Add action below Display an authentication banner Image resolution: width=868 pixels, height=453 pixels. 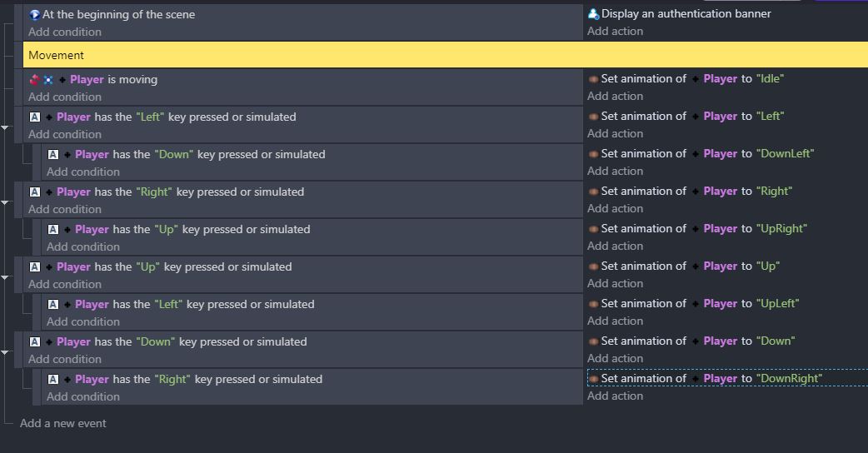point(615,32)
